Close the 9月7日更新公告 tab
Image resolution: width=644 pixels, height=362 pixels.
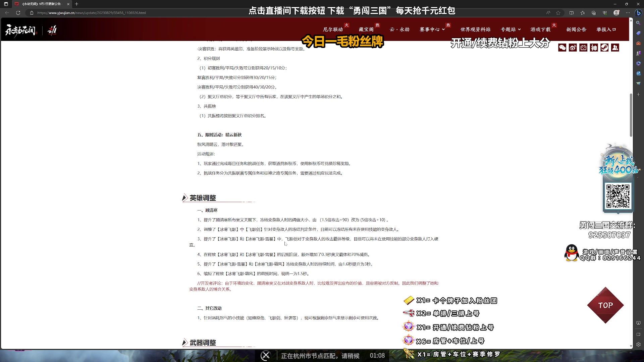(68, 4)
